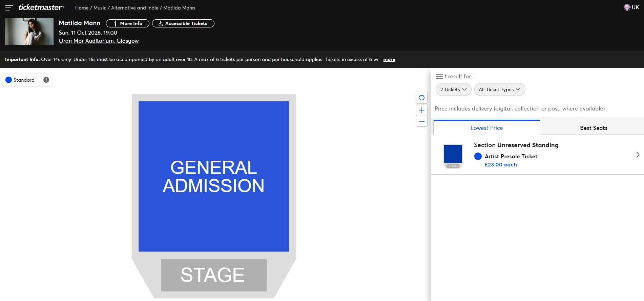
Task: Open Accessible Tickets options
Action: tap(183, 23)
